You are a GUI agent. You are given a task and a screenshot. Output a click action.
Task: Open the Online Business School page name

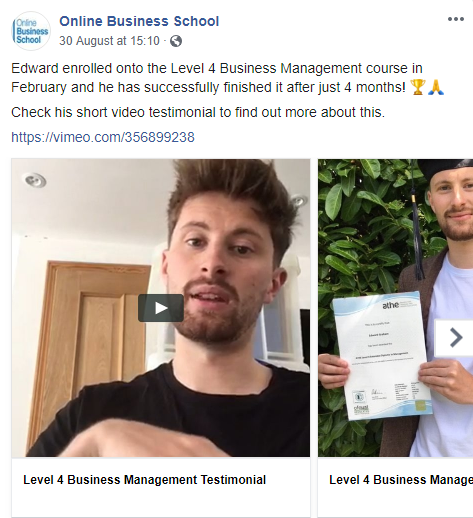click(x=139, y=21)
